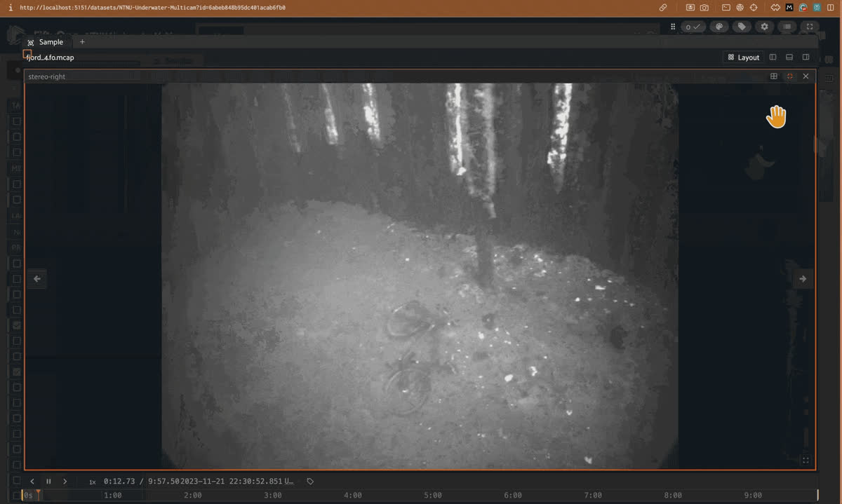The image size is (842, 504).
Task: Click the fjord_4.fo.mcap file name
Action: coord(51,57)
